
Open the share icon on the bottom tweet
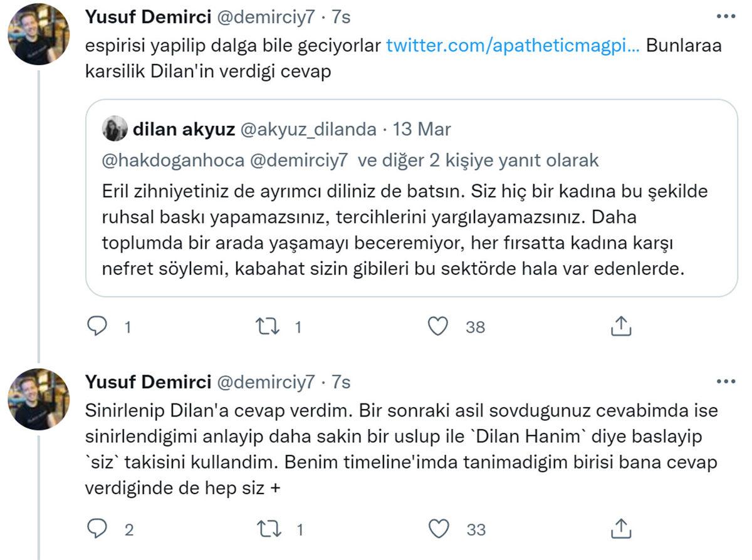point(621,529)
